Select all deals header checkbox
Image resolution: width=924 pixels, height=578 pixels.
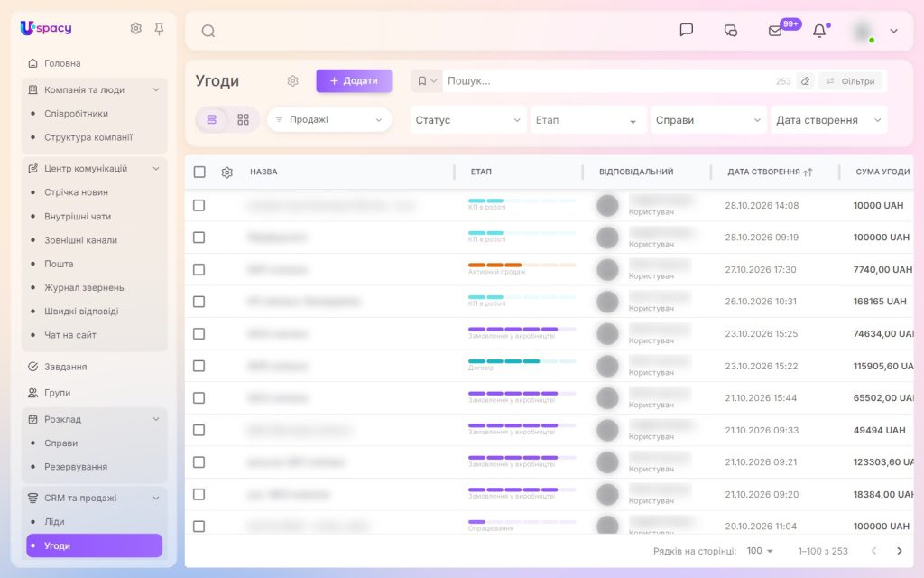pyautogui.click(x=199, y=172)
